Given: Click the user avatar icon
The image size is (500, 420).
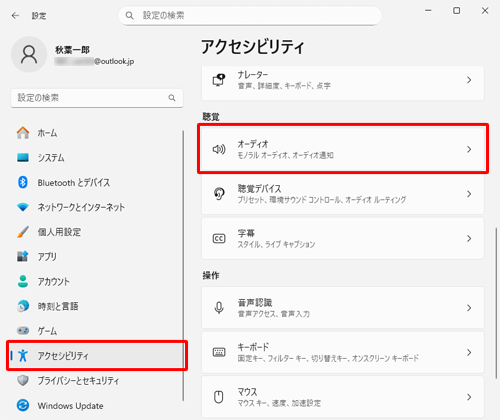Looking at the screenshot, I should pyautogui.click(x=29, y=54).
